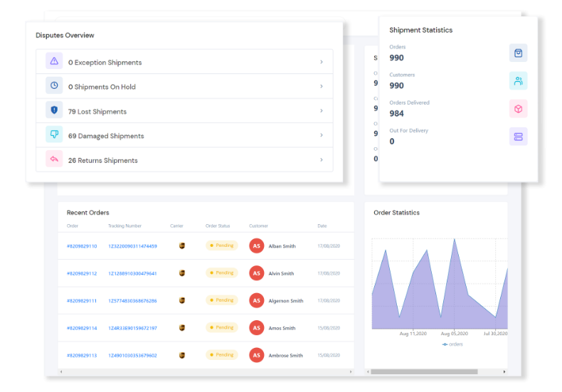Click the Order Statistics horizontal scrollbar thumb
Viewport: 562px width, 392px height.
coord(424,372)
